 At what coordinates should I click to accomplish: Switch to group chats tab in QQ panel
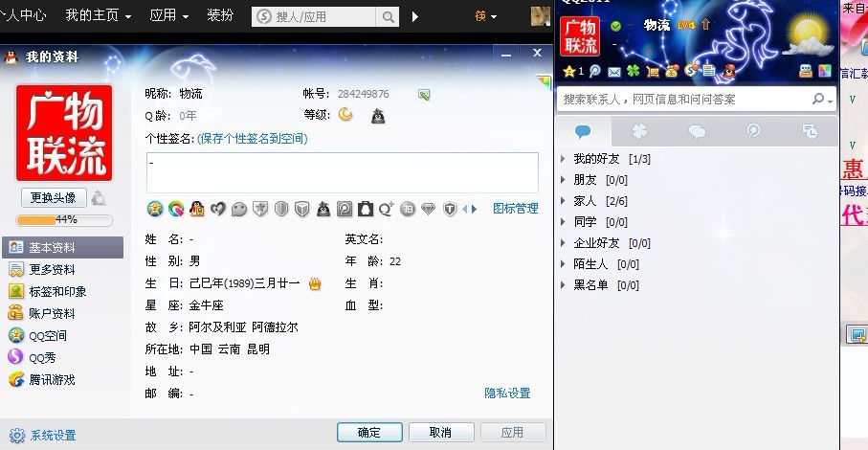pyautogui.click(x=697, y=132)
